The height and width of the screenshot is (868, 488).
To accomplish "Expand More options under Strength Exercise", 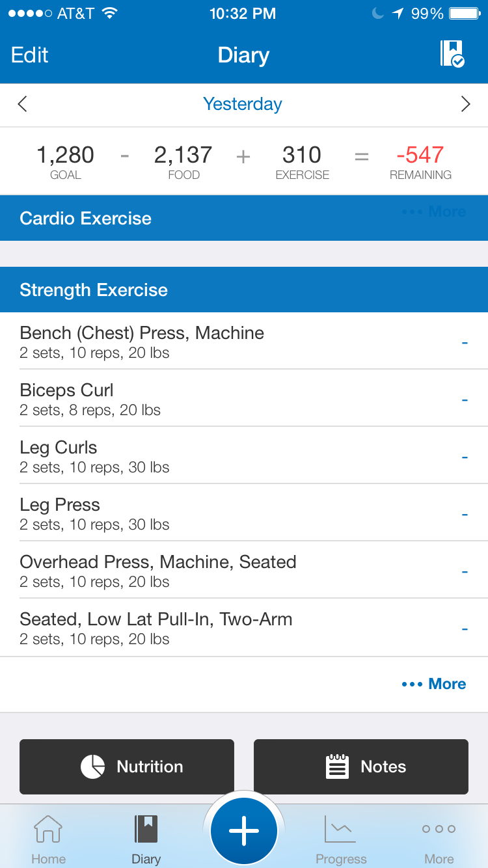I will [434, 684].
